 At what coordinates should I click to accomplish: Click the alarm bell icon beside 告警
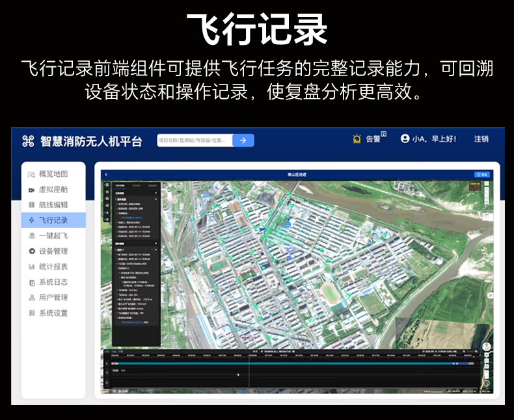pos(357,138)
